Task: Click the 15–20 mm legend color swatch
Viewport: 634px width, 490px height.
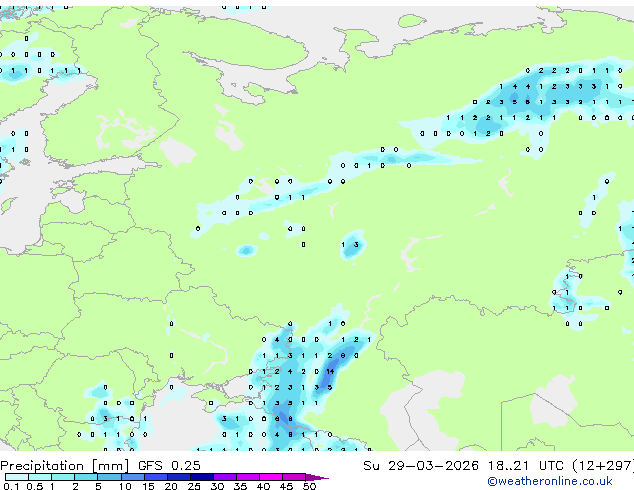Action: coord(156,477)
